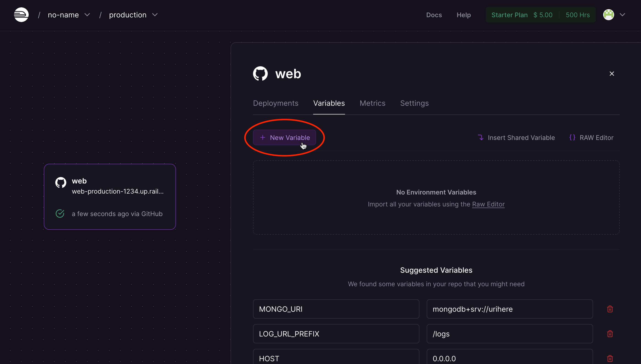Viewport: 641px width, 364px height.
Task: Close the web service panel
Action: coord(612,73)
